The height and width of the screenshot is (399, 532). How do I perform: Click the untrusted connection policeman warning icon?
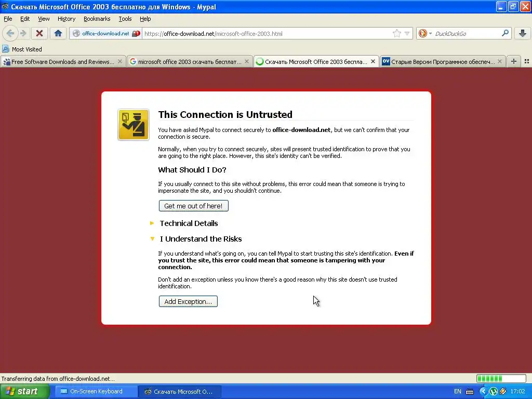[x=134, y=125]
